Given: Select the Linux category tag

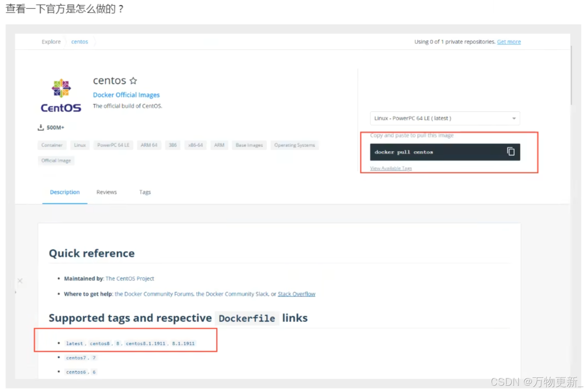Looking at the screenshot, I should coord(80,145).
